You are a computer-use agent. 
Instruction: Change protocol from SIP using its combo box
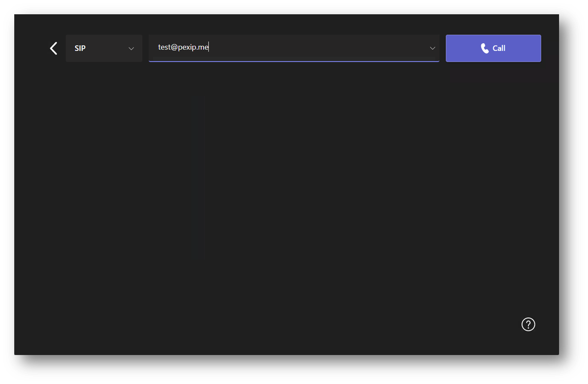click(x=104, y=48)
